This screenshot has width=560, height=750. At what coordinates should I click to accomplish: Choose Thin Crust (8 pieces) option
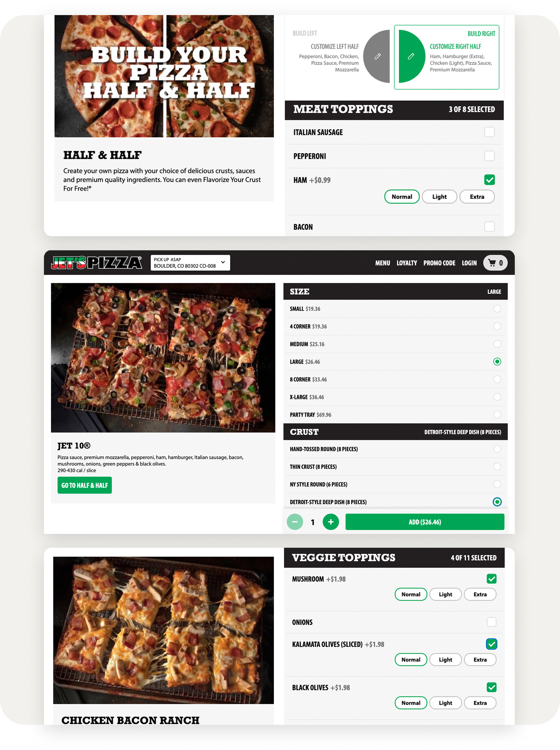pyautogui.click(x=497, y=466)
